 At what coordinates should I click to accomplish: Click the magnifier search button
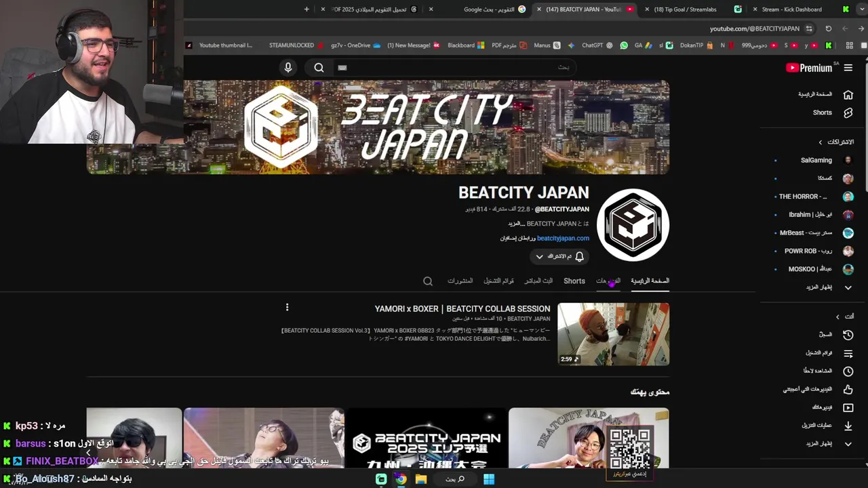319,67
